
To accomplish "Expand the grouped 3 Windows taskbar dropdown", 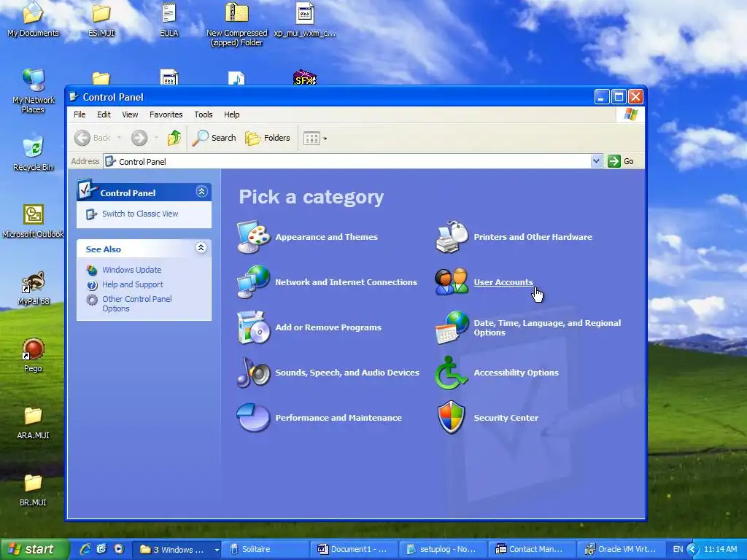I will tap(216, 550).
